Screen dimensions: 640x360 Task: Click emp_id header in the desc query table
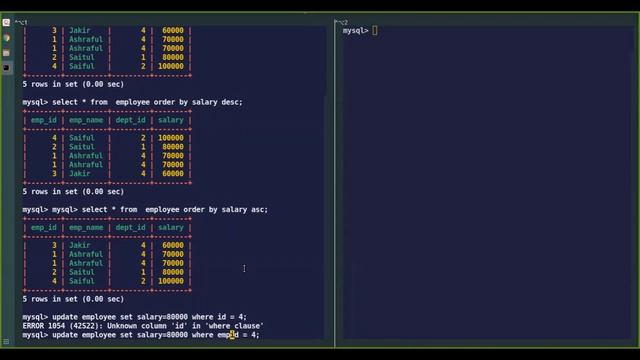pos(44,120)
